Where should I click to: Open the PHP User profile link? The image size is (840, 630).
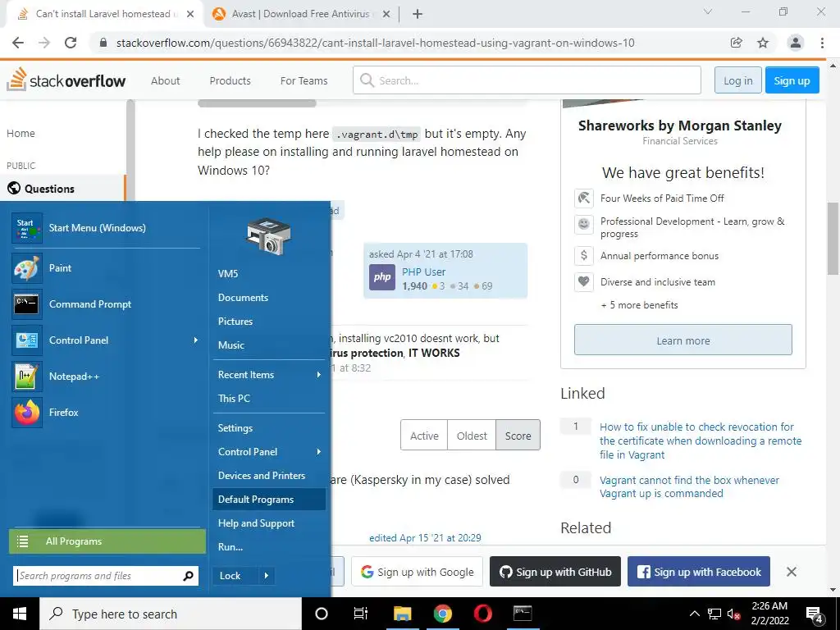click(x=424, y=272)
